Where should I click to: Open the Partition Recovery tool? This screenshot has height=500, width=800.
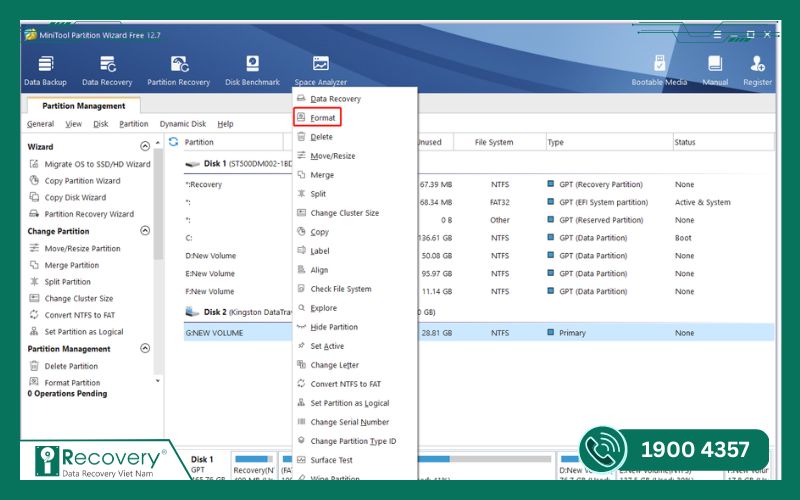point(179,71)
